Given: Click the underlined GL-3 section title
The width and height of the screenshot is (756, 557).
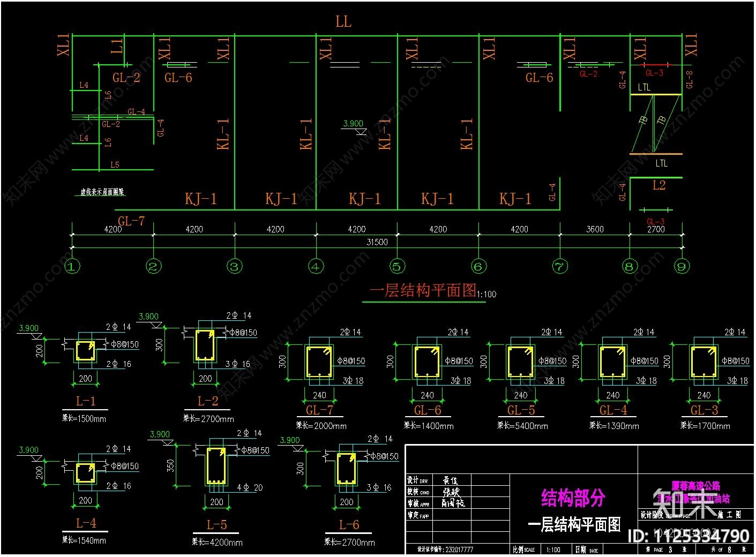Looking at the screenshot, I should tap(704, 410).
